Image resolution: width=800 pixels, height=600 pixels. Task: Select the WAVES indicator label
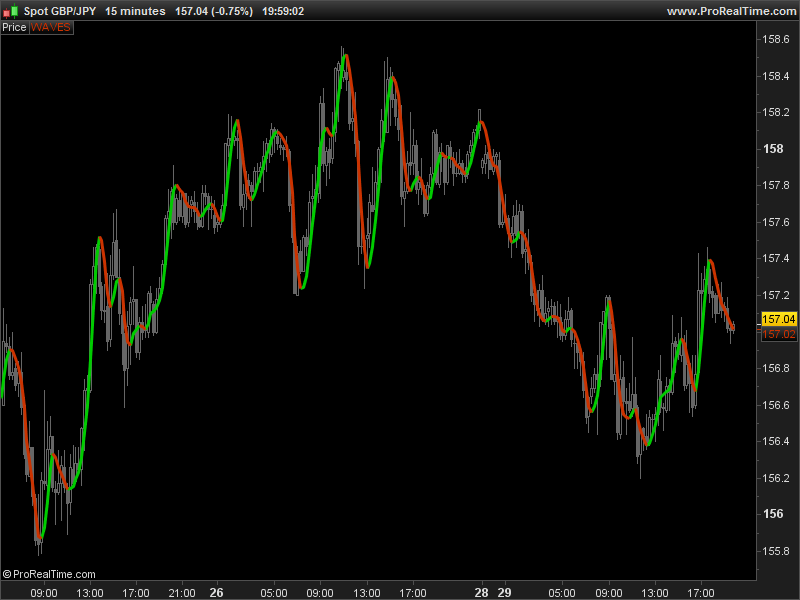51,28
